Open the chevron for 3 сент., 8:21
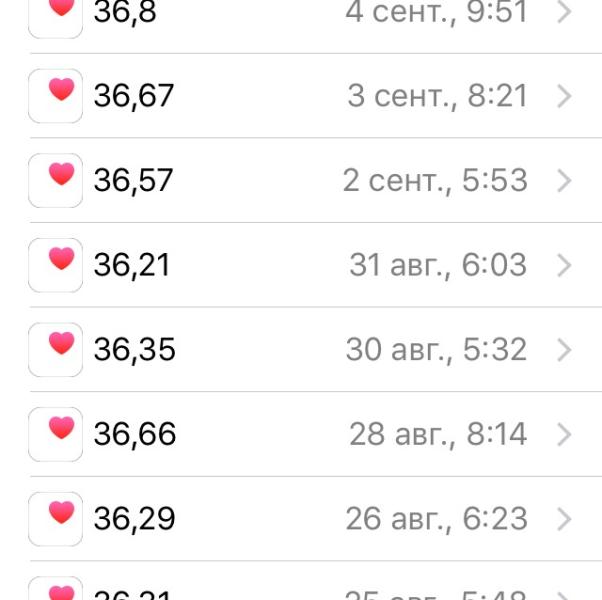The image size is (602, 600). 564,96
